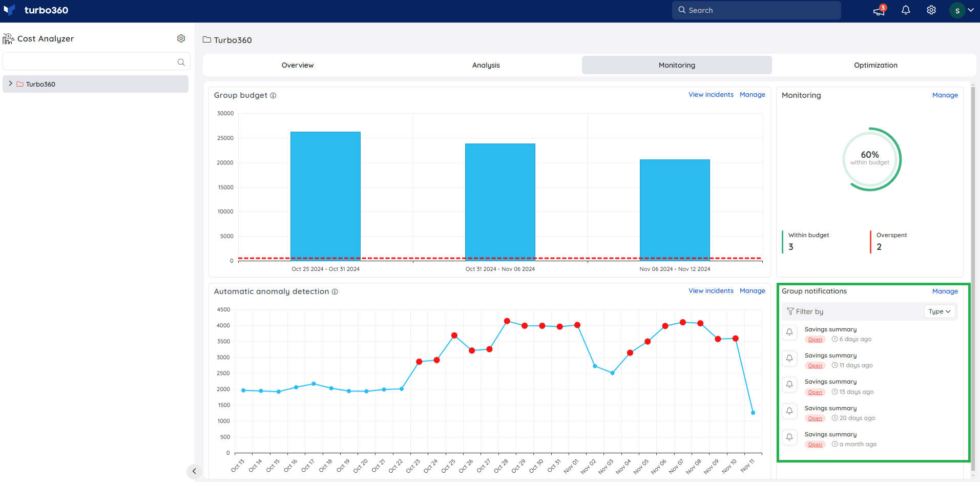Click Open status tag on 20 days ago item

[815, 418]
